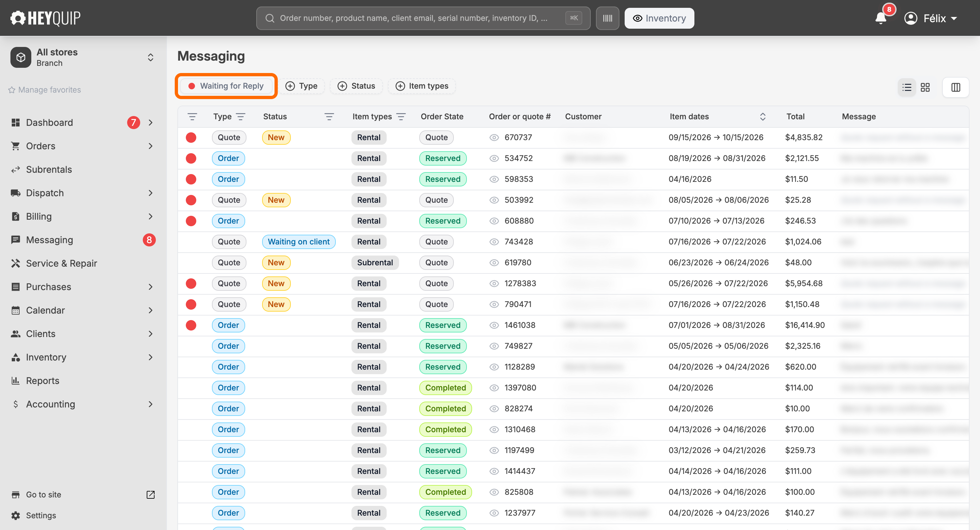Add an Item types filter
Image resolution: width=980 pixels, height=530 pixels.
[x=422, y=86]
